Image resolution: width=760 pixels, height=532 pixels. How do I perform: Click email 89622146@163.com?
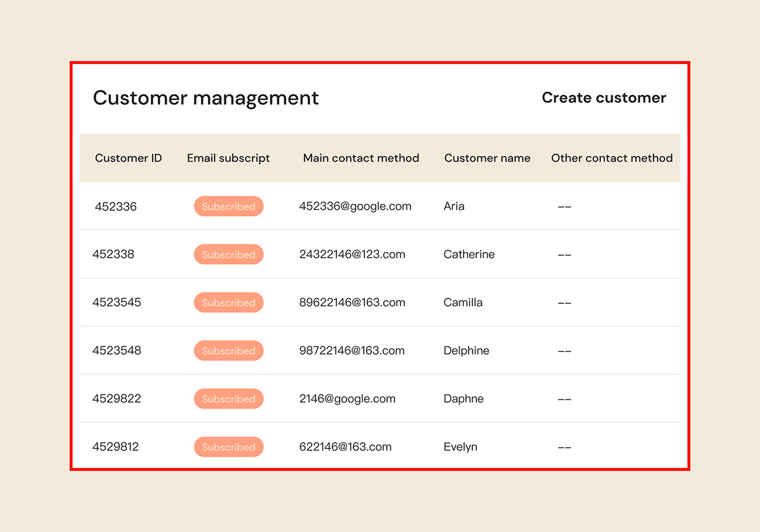pyautogui.click(x=352, y=303)
